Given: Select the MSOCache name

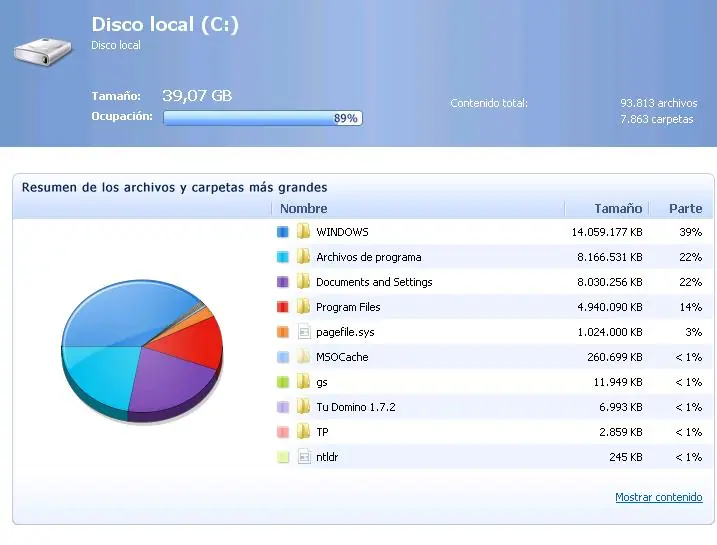Looking at the screenshot, I should (342, 357).
